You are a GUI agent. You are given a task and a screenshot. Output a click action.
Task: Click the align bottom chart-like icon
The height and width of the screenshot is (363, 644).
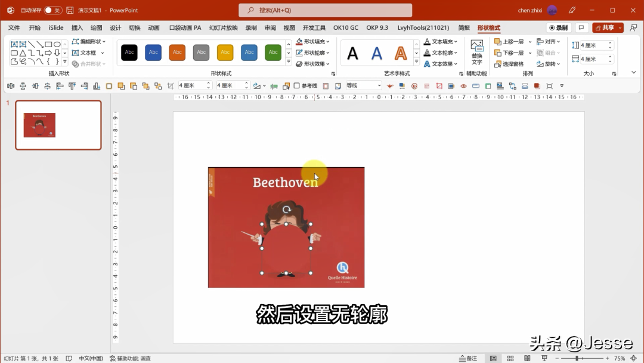[97, 85]
